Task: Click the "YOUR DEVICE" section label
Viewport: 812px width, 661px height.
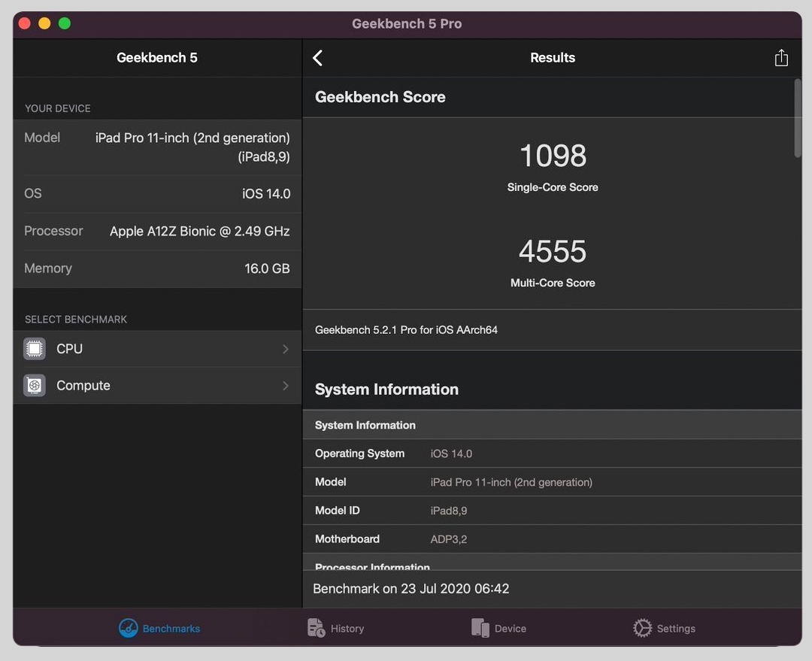Action: [57, 108]
